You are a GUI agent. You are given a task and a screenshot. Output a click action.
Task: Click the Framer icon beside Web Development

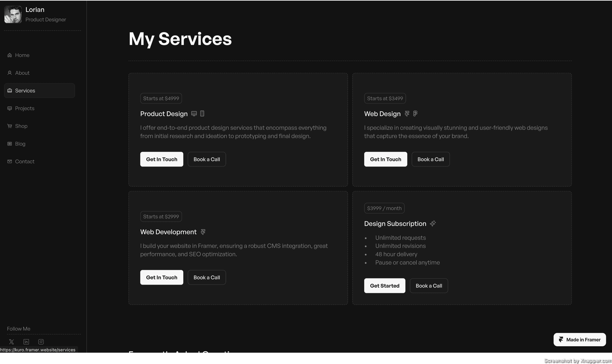pos(203,232)
